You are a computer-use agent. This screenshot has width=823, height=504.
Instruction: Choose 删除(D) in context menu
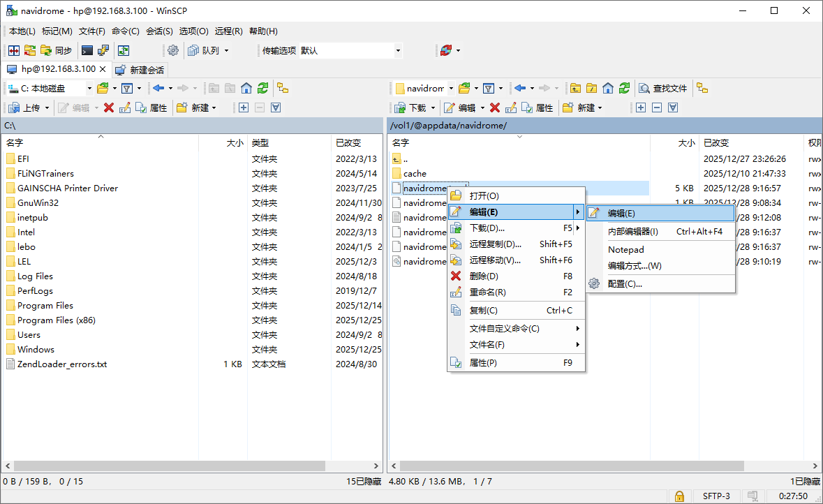tap(516, 276)
